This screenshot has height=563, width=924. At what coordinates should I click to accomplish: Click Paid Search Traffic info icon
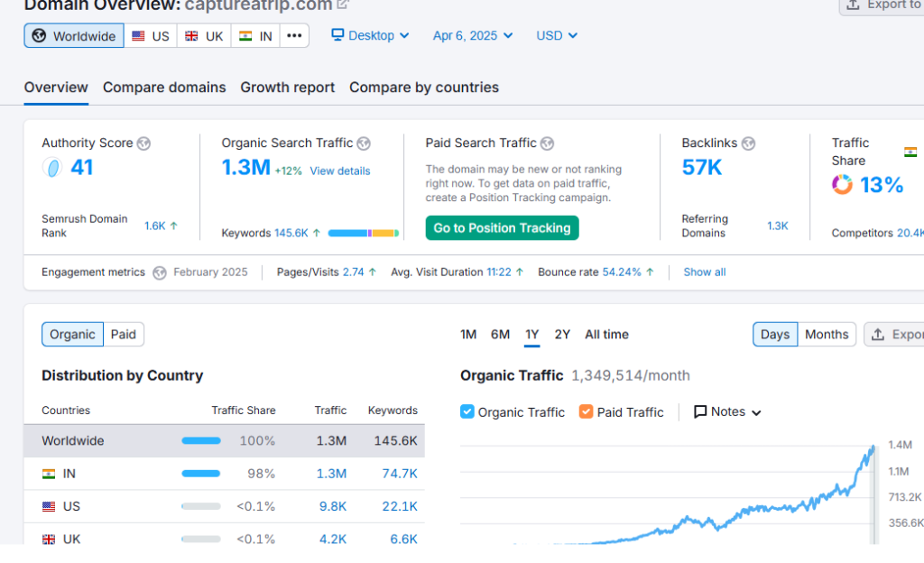tap(548, 143)
